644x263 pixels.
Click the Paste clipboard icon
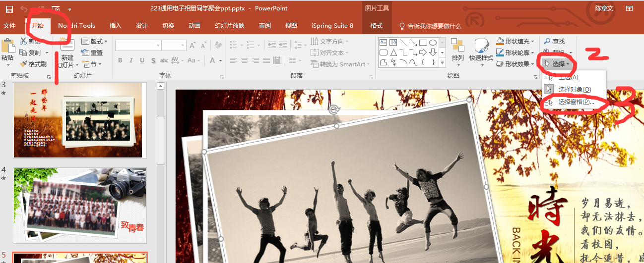[x=7, y=46]
